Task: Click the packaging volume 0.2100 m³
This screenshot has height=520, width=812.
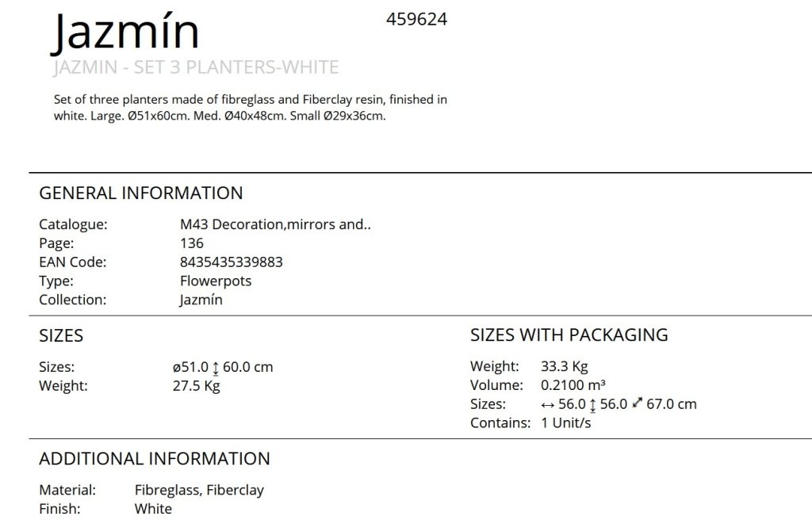Action: pos(573,385)
